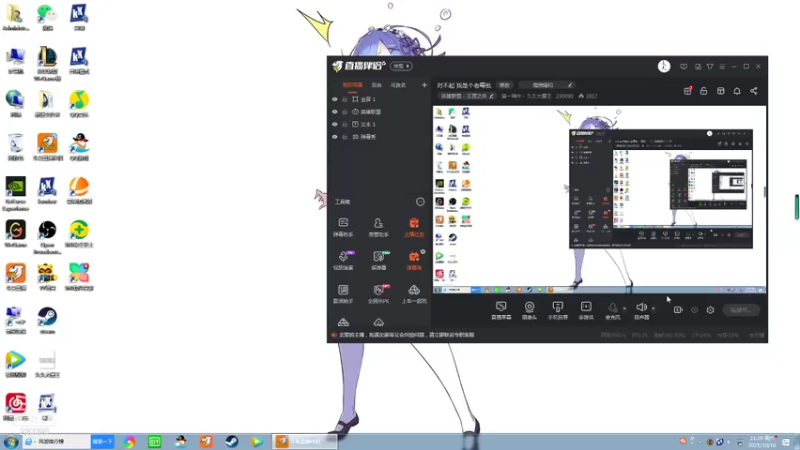This screenshot has height=450, width=800.
Task: Toggle preview eye icon beside the settings gear
Action: coord(694,310)
